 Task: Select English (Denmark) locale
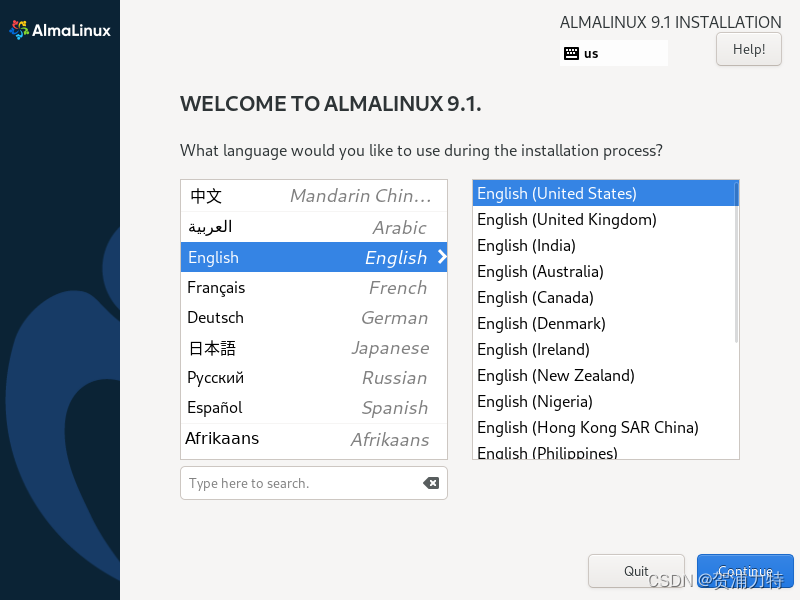click(606, 323)
